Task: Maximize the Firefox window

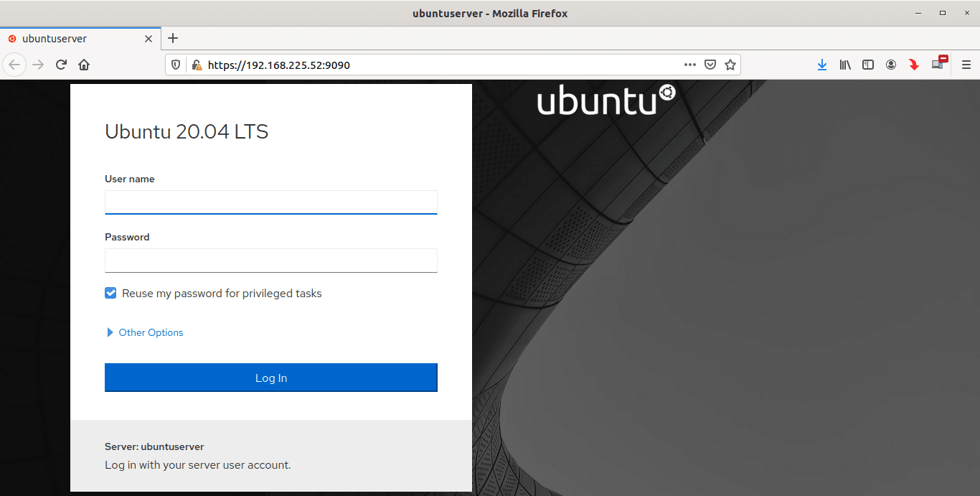Action: tap(943, 13)
